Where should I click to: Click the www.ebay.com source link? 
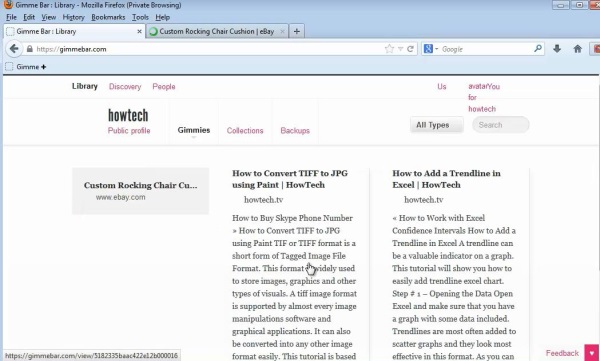120,197
